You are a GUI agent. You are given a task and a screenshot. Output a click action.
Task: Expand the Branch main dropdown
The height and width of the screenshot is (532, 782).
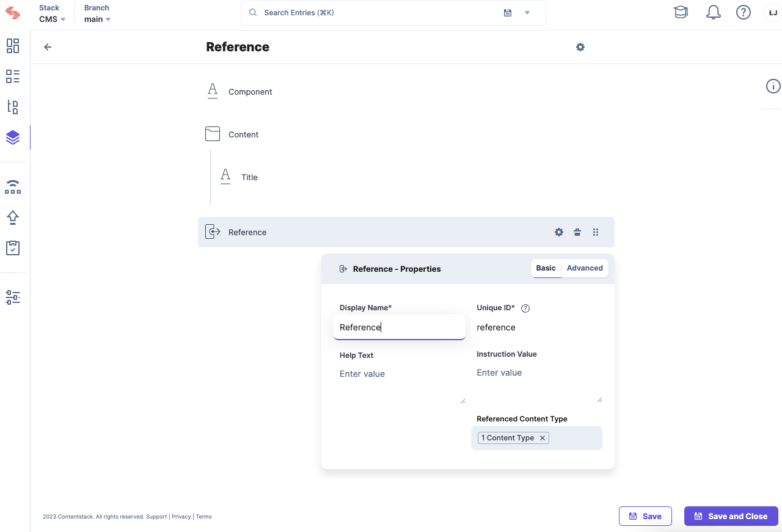(x=98, y=19)
